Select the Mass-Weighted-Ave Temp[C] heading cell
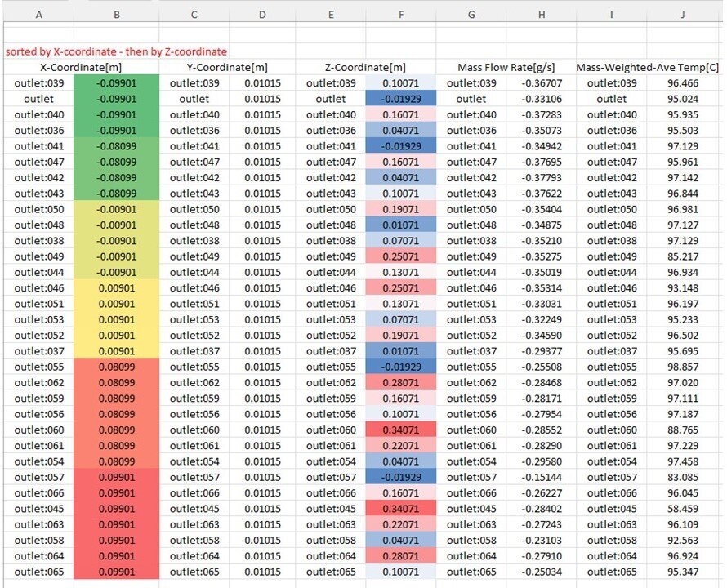Screen dimensions: 727x588 pos(649,67)
